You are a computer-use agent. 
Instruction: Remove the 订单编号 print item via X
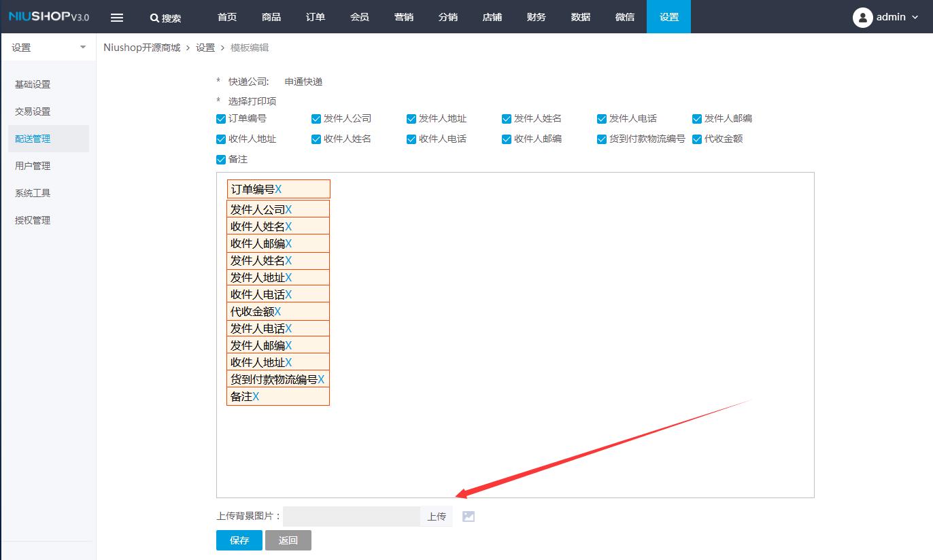[278, 190]
